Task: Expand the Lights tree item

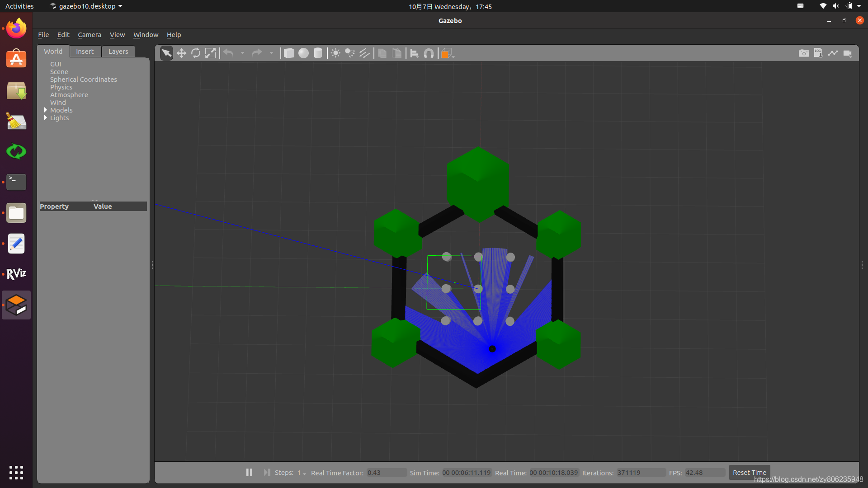Action: pos(46,117)
